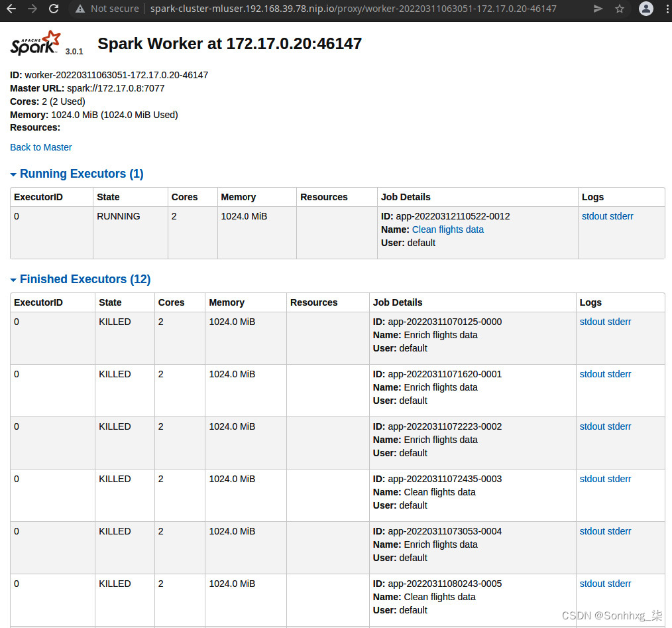
Task: Focus the address bar URL field
Action: pyautogui.click(x=353, y=9)
